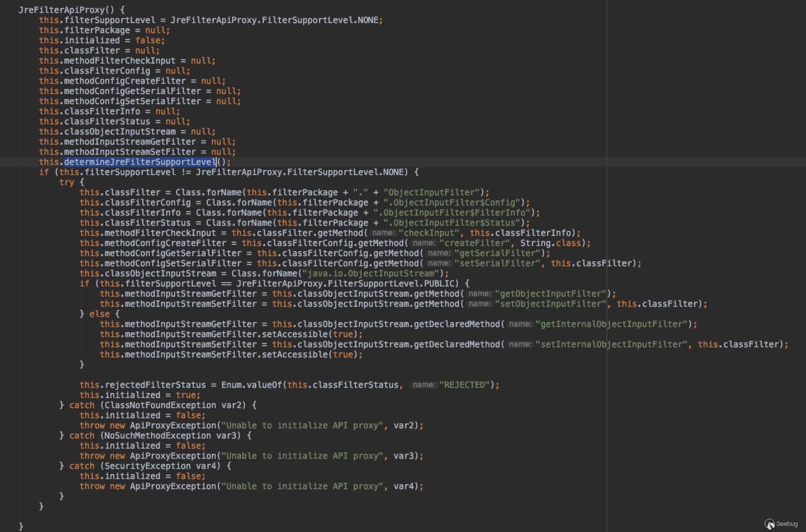Screen dimensions: 806x532
Task: Click the ".ObjectInputFilter$Config" string literal
Action: coord(452,203)
